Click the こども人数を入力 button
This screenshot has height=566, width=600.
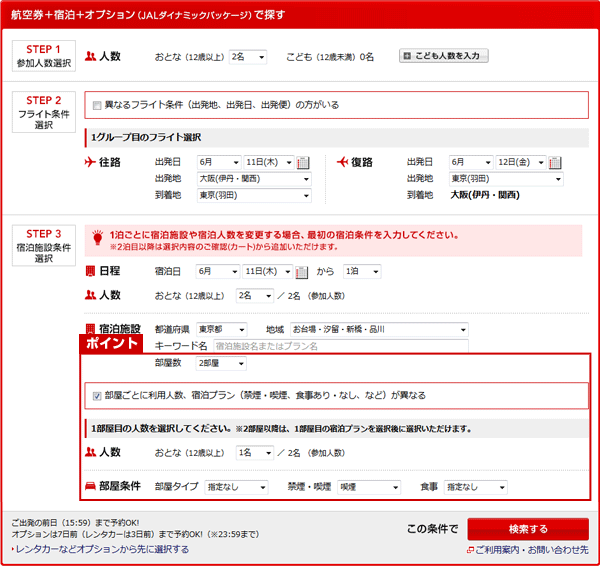coord(443,57)
